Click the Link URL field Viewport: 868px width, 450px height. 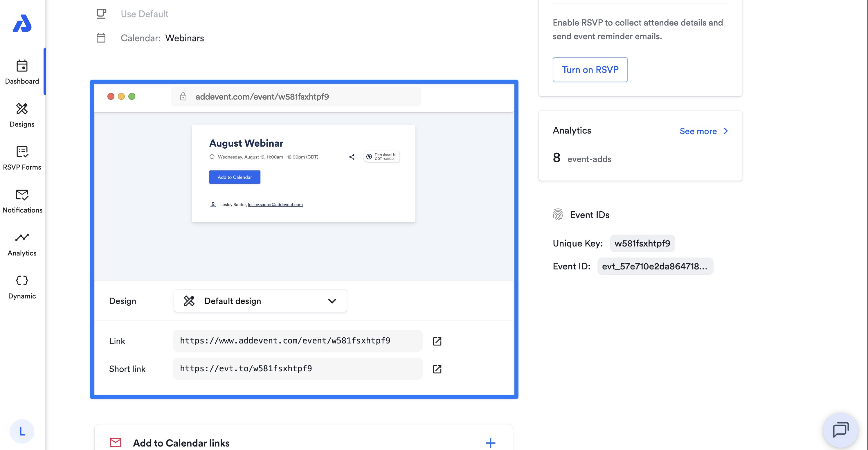click(x=298, y=341)
